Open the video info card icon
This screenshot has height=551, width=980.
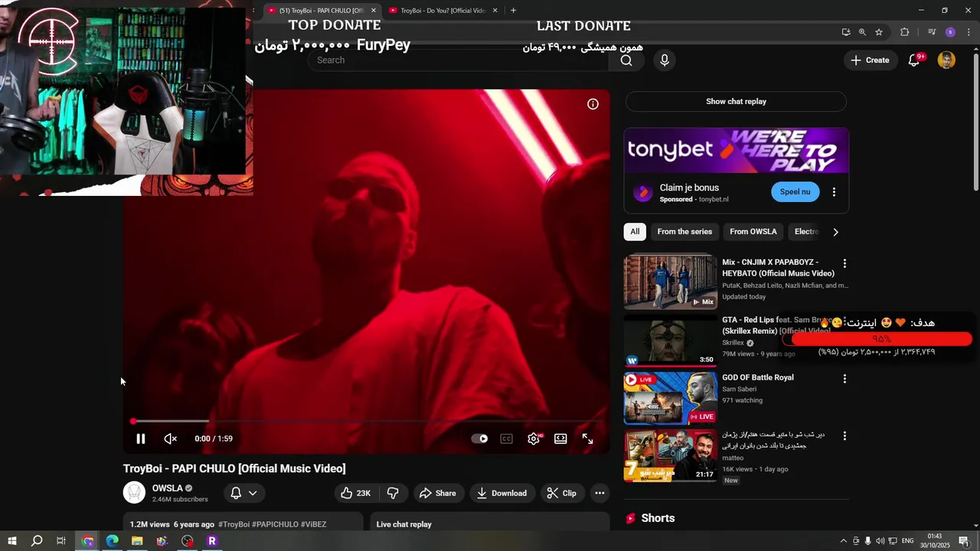point(593,104)
